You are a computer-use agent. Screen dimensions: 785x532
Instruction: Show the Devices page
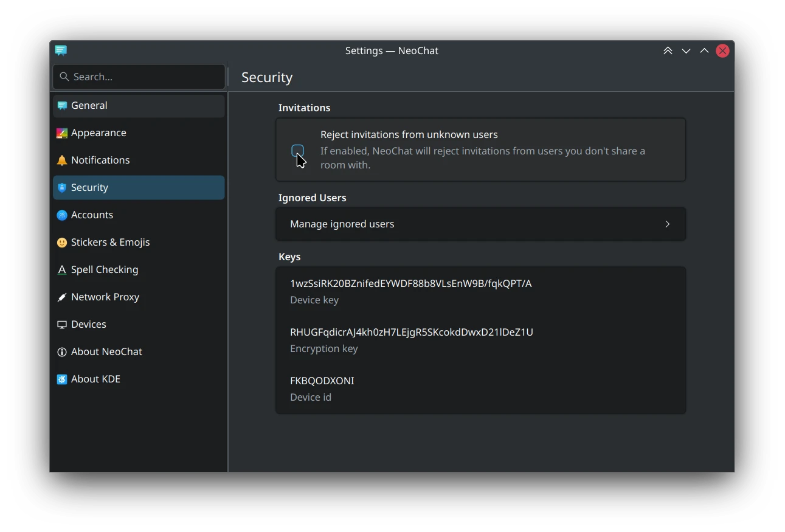[x=139, y=325]
